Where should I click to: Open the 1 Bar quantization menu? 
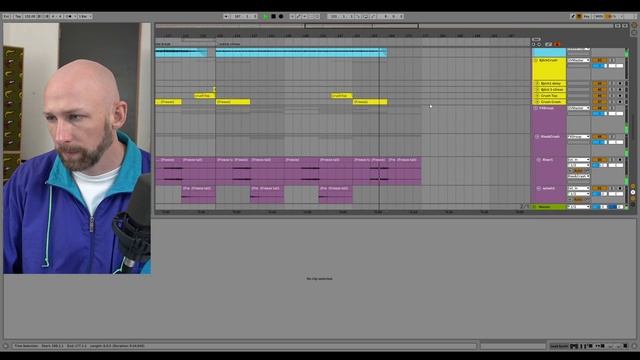(x=85, y=16)
